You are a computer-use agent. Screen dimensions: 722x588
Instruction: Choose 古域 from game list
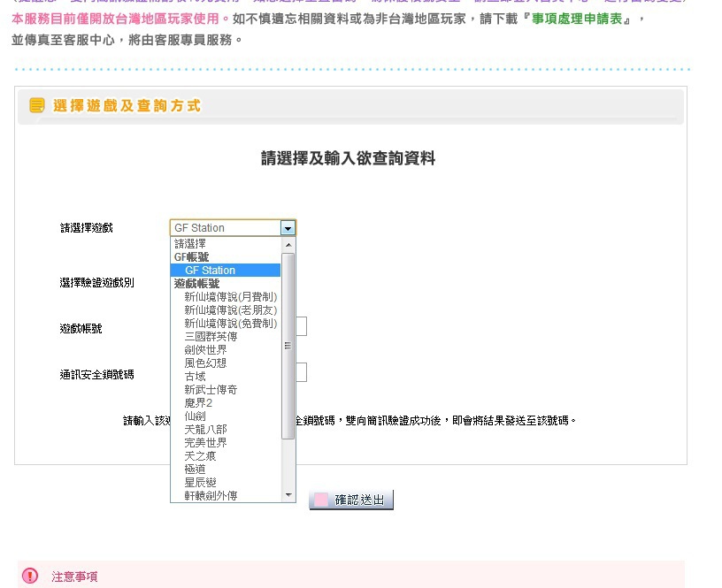[x=226, y=377]
